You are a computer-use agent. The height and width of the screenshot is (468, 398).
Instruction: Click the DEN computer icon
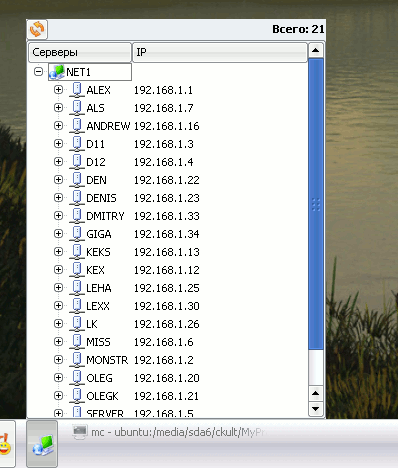[77, 180]
